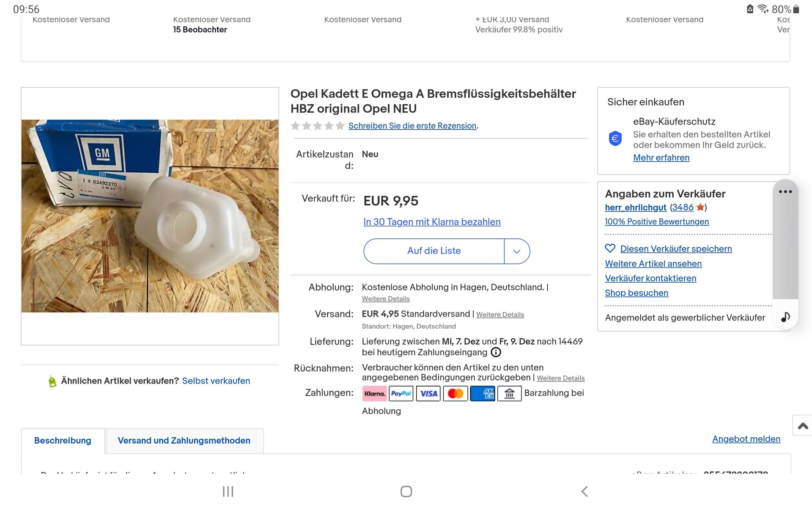
Task: Open seller profile herr_ehrlichgut
Action: tap(635, 207)
